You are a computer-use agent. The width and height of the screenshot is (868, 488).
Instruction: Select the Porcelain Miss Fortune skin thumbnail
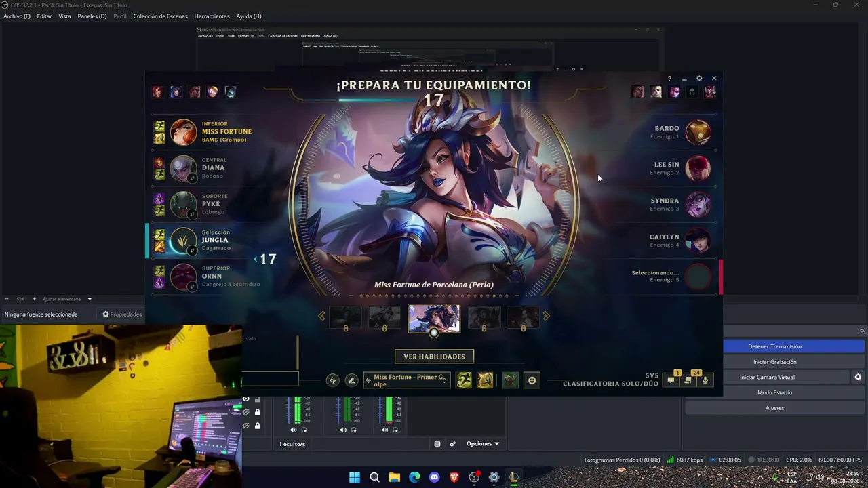pos(434,318)
